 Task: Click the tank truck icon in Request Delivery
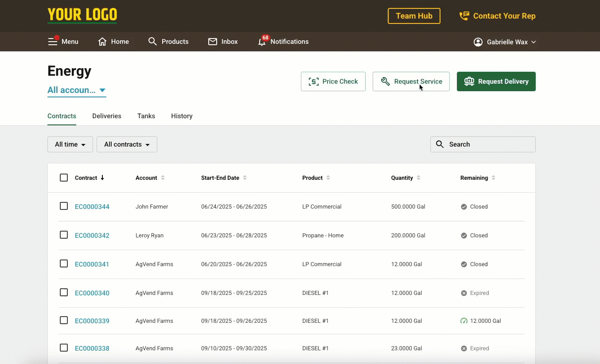click(x=469, y=81)
